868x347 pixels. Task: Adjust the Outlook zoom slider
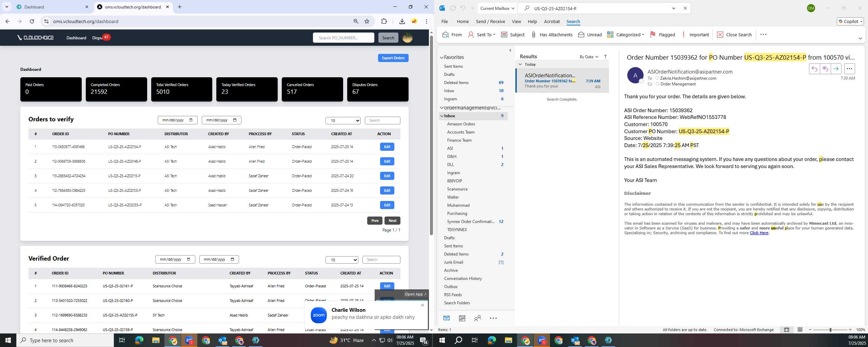830,330
